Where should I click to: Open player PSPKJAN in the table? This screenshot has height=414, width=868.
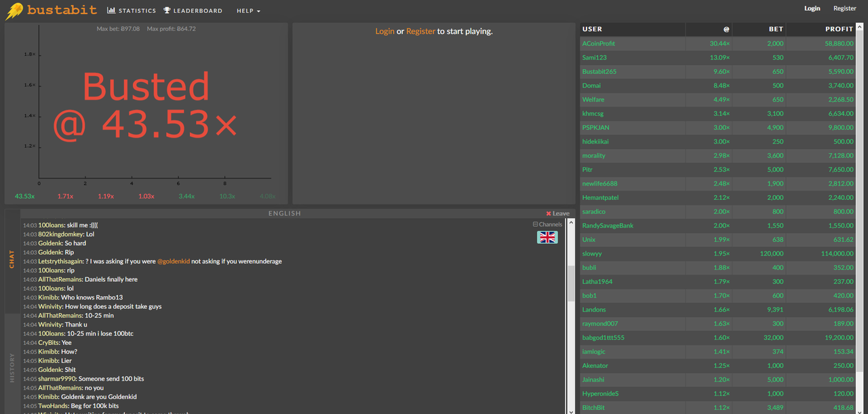595,127
